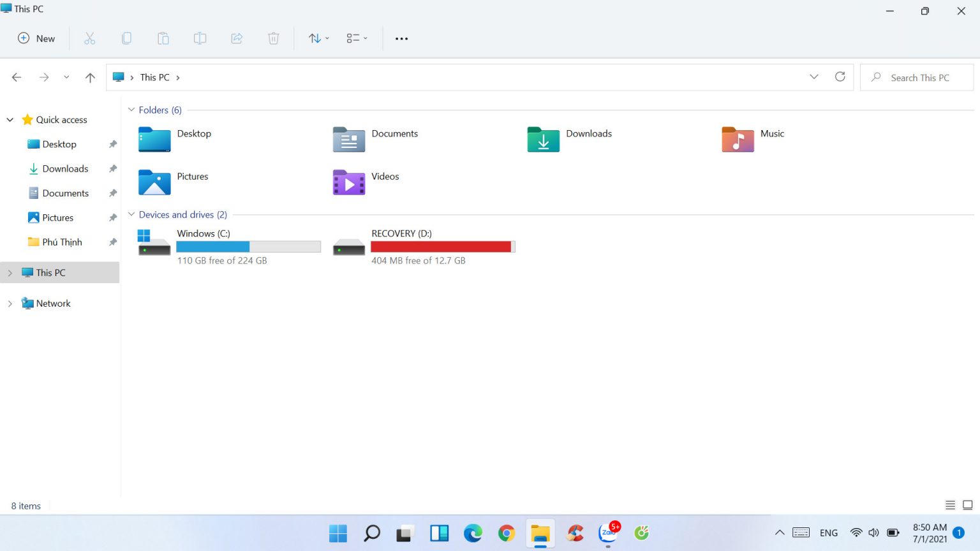Image resolution: width=980 pixels, height=551 pixels.
Task: Open Microsoft Edge from the taskbar
Action: (473, 533)
